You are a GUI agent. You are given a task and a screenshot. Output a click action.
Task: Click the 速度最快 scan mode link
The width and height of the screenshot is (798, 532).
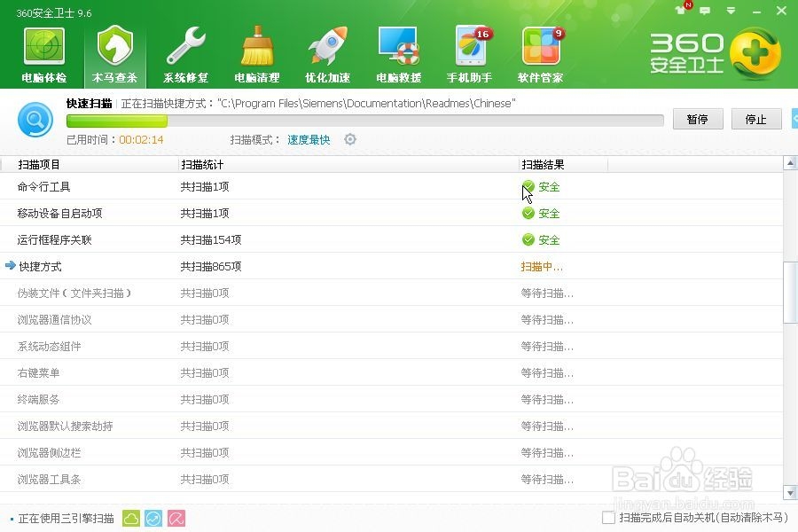(x=309, y=139)
